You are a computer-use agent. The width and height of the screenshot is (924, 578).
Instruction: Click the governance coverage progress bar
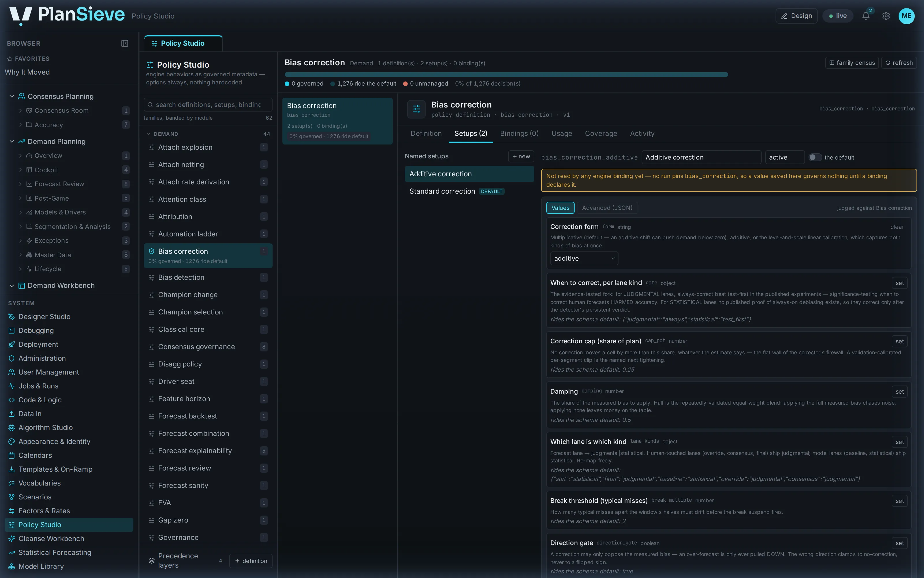point(506,75)
